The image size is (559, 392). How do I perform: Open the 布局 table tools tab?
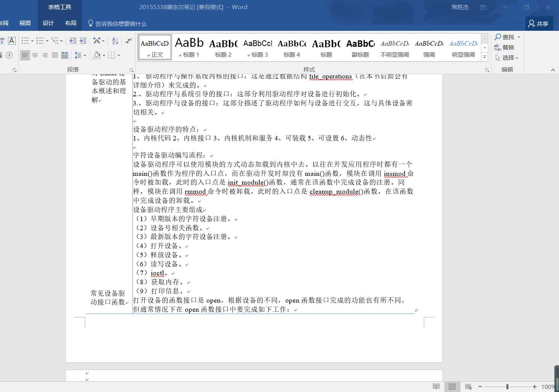pos(70,23)
